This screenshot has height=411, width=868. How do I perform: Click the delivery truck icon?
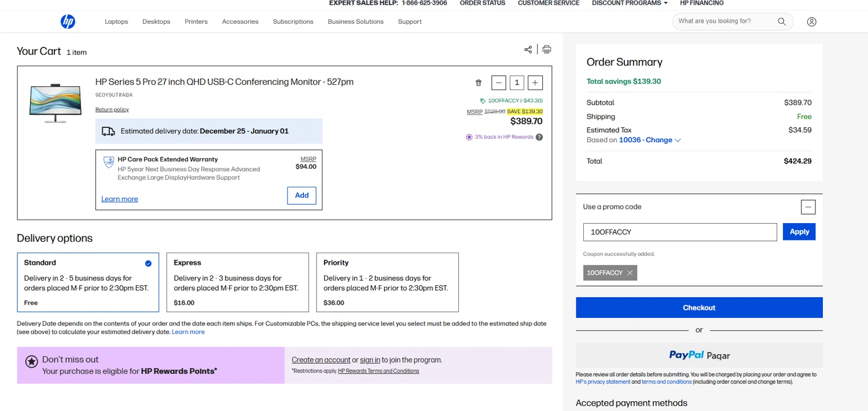tap(108, 131)
